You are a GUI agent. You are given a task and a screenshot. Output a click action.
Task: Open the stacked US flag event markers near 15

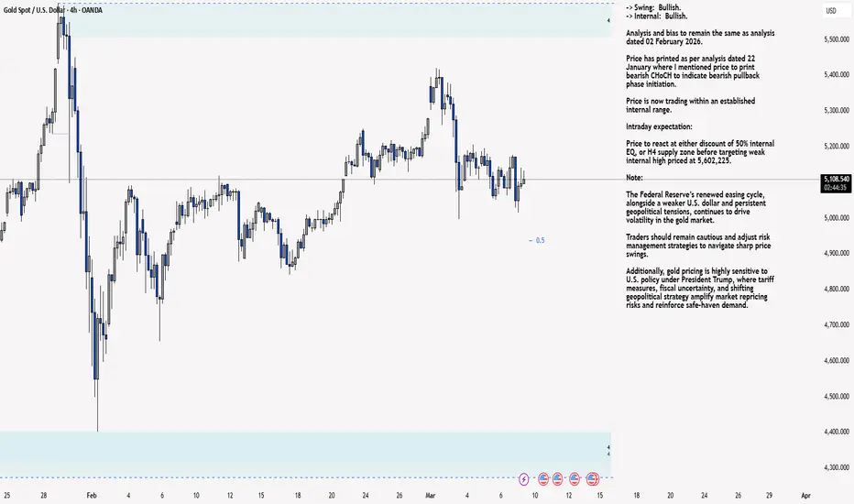click(592, 479)
